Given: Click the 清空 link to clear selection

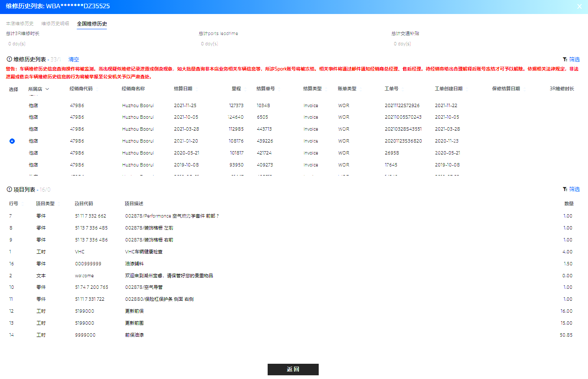Looking at the screenshot, I should 74,59.
